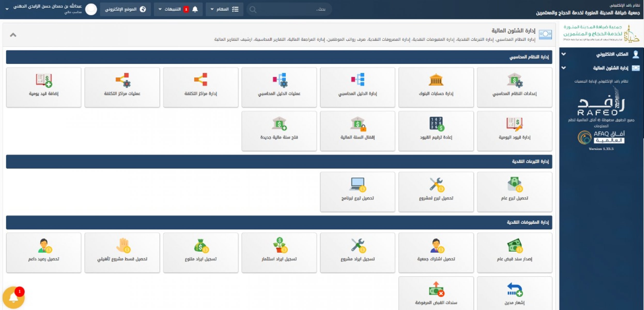Open تحصيل قسط مشروع تأهيلي tile
This screenshot has width=644, height=310.
click(x=122, y=253)
